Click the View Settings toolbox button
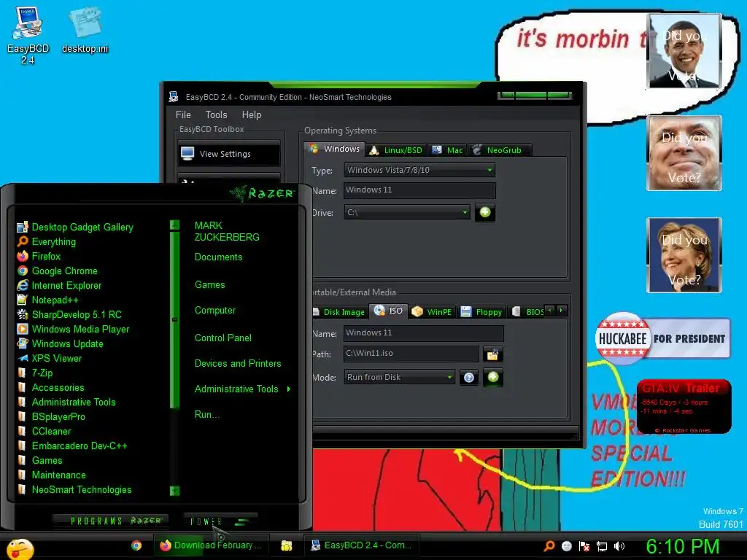The width and height of the screenshot is (747, 560). (x=229, y=154)
